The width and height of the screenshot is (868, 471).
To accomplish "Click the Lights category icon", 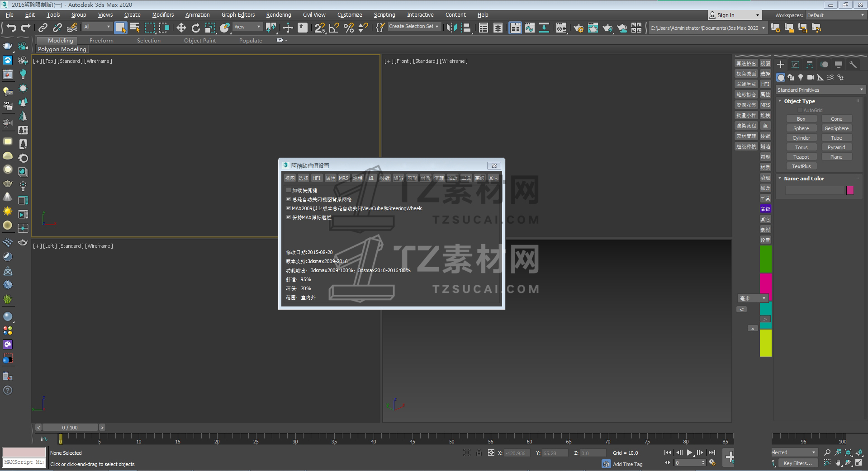I will pos(801,77).
